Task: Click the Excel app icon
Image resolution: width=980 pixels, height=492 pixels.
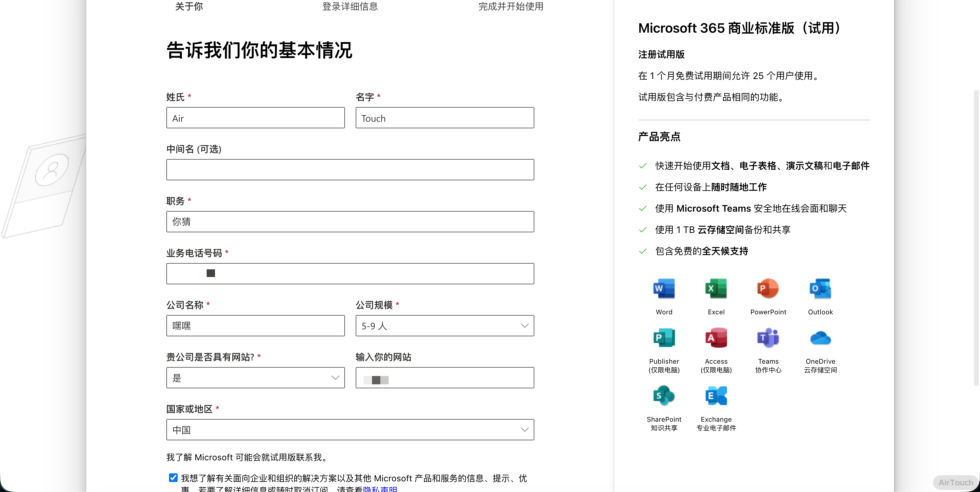Action: (x=716, y=289)
